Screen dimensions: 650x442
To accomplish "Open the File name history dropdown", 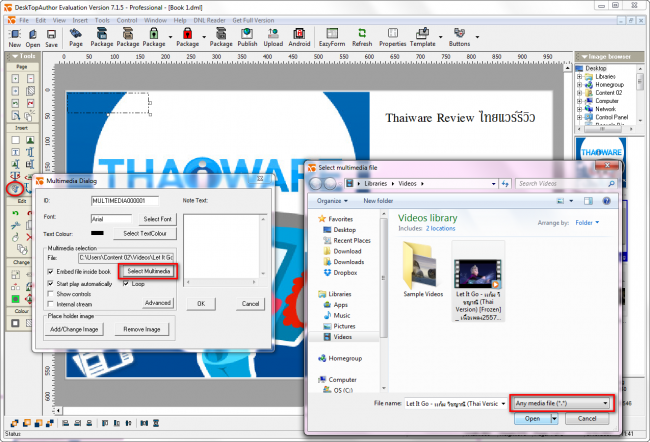I will click(503, 403).
